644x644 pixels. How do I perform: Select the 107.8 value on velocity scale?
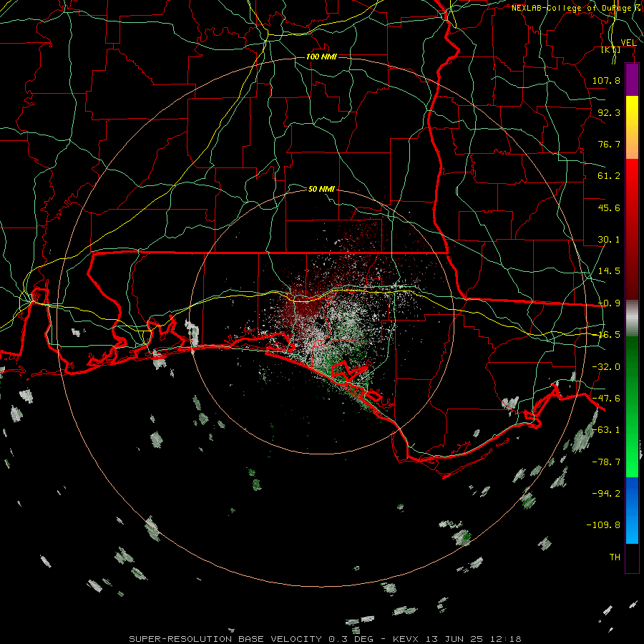(x=606, y=80)
